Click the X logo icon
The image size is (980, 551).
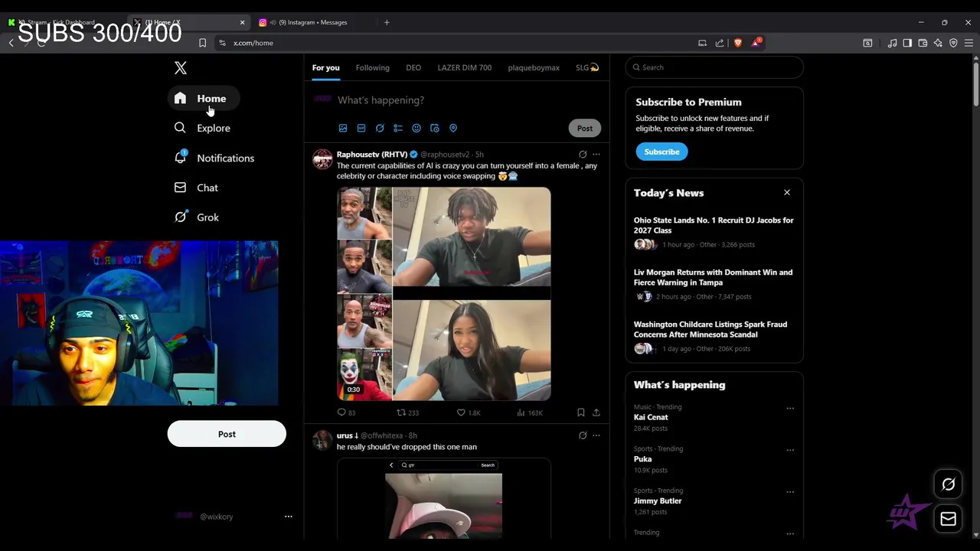click(x=181, y=68)
